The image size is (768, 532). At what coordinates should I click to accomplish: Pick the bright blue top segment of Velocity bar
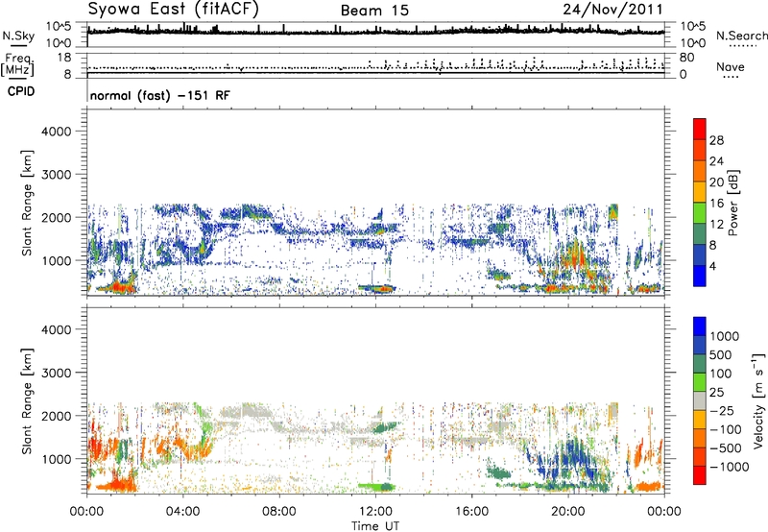(x=700, y=326)
